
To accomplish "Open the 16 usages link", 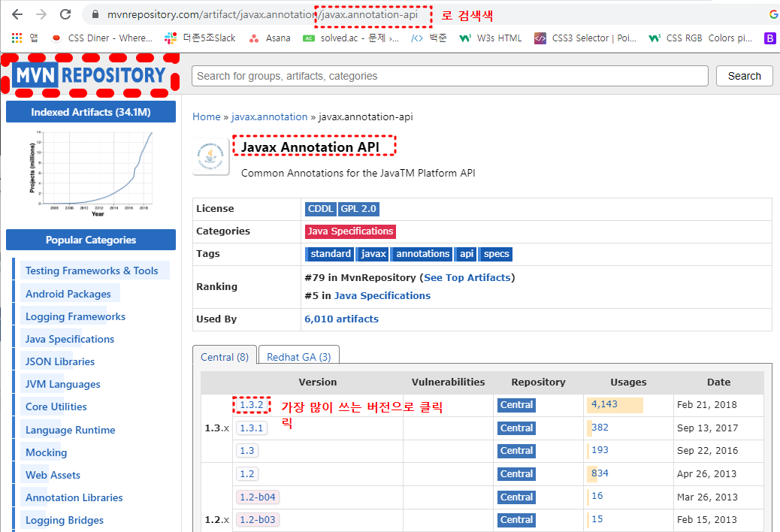I will [x=597, y=496].
